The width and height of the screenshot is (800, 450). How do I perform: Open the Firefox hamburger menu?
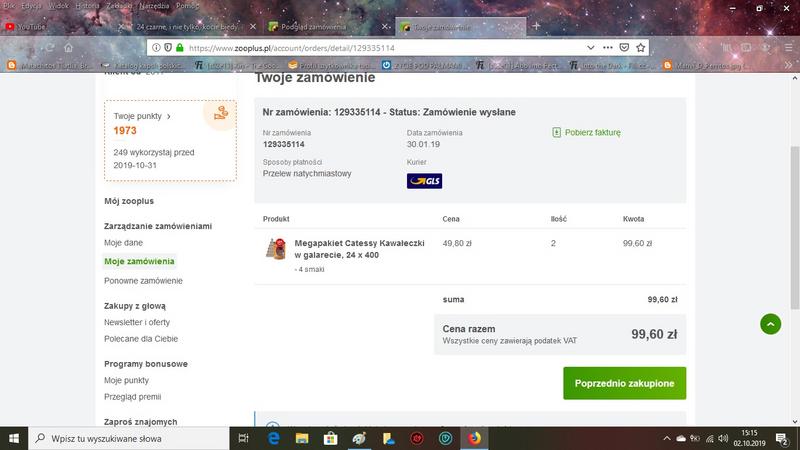click(788, 47)
